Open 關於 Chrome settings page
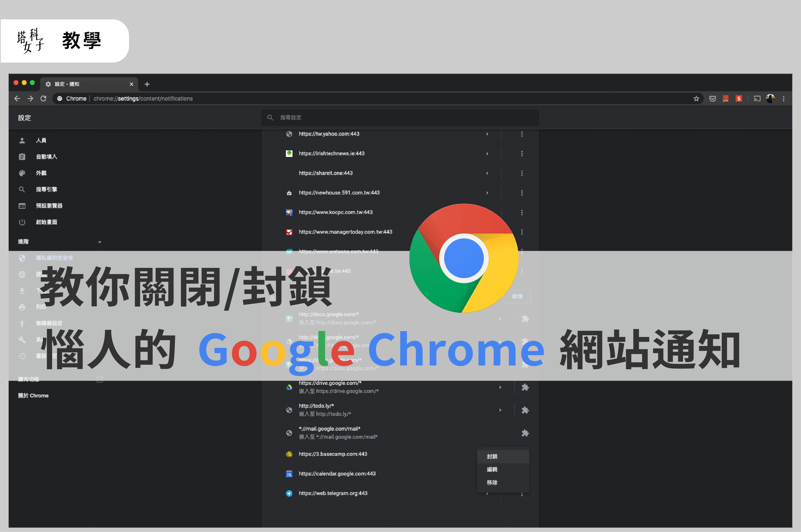 click(x=33, y=396)
